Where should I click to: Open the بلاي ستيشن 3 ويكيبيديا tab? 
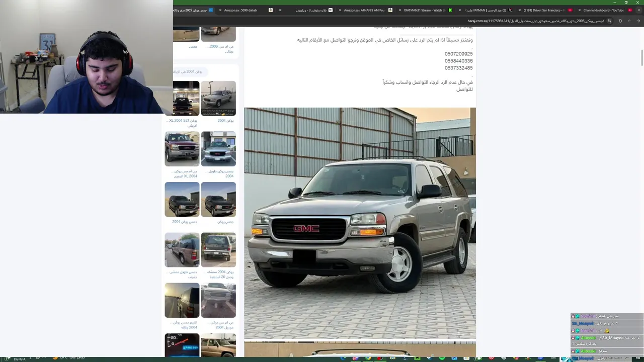click(307, 10)
